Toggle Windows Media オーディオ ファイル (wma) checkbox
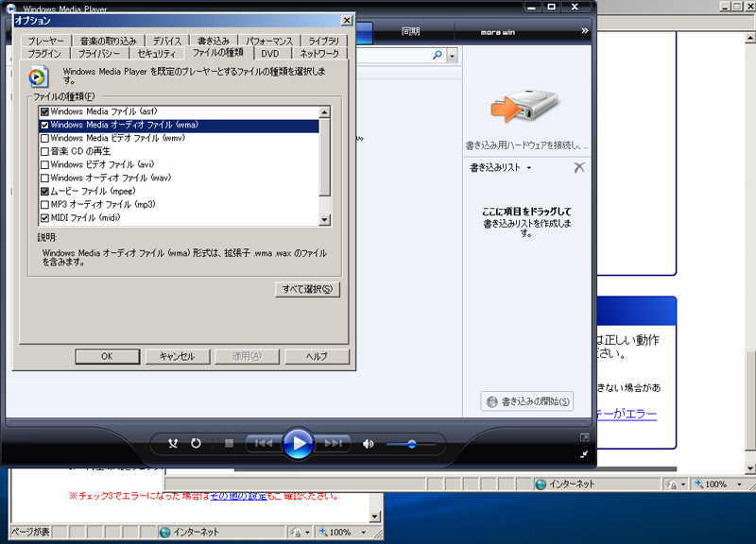This screenshot has height=544, width=756. [44, 126]
